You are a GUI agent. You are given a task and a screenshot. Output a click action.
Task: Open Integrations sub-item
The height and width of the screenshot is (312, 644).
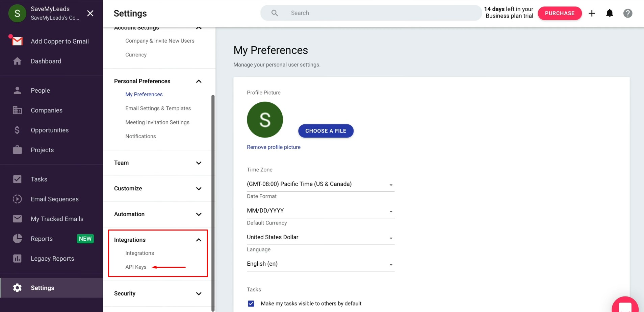(139, 253)
